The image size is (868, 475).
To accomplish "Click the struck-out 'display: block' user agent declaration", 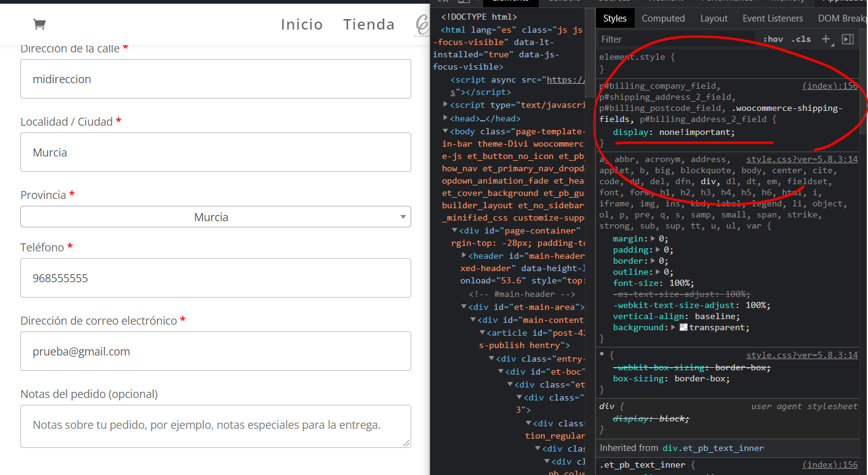I will (x=652, y=418).
